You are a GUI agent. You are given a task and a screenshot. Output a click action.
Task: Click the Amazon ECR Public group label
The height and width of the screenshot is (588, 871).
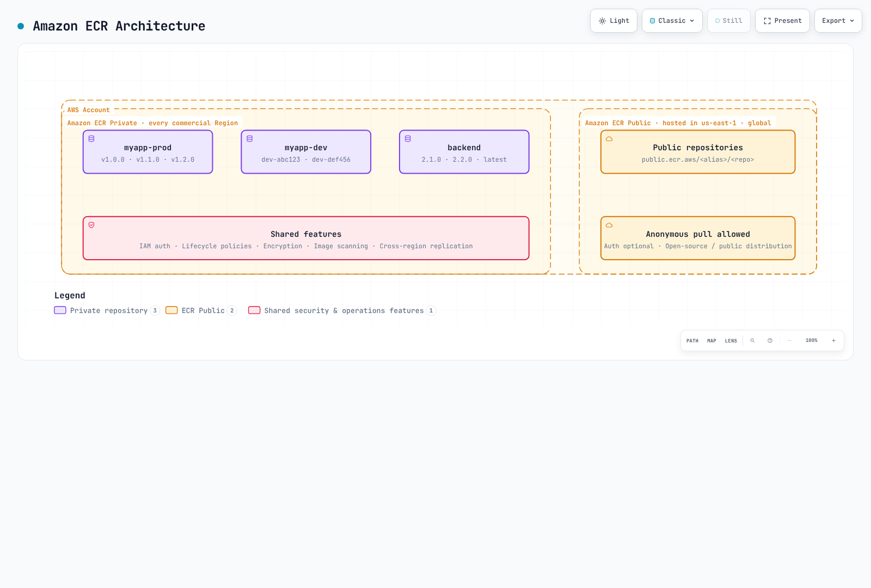(678, 123)
